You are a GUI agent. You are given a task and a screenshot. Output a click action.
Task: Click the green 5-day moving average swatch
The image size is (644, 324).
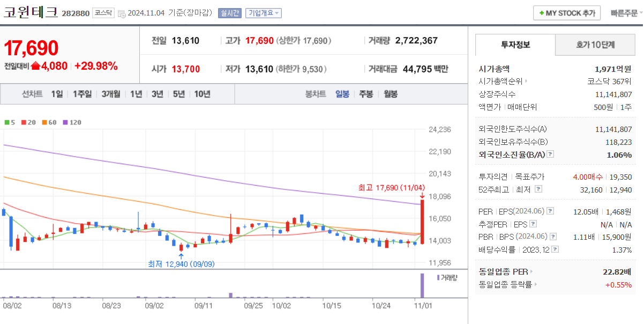point(6,122)
